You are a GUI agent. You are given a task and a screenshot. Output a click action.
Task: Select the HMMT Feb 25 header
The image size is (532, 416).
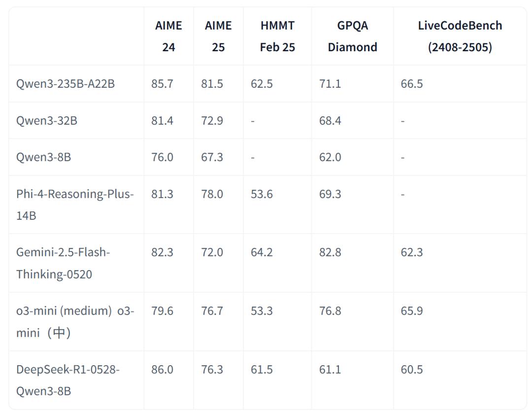point(277,36)
